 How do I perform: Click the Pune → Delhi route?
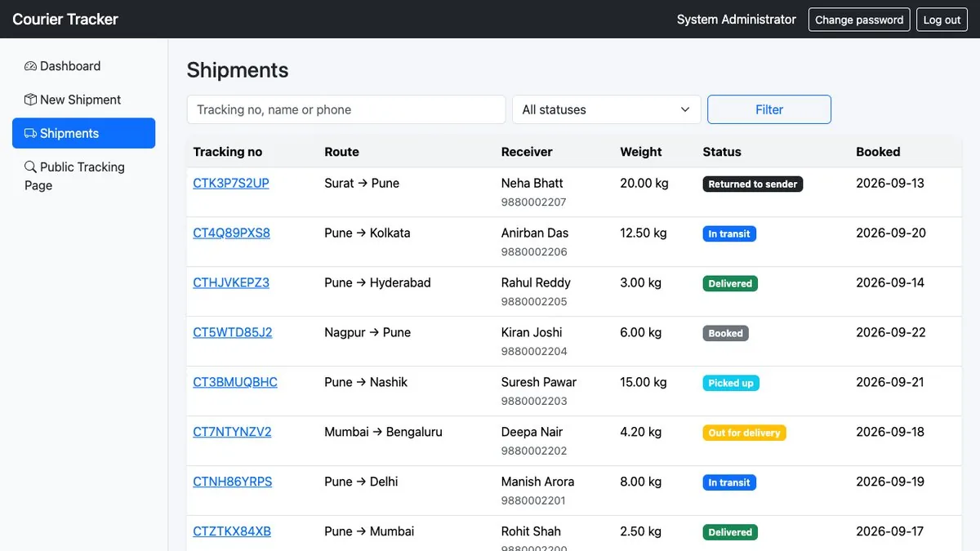[x=361, y=482]
